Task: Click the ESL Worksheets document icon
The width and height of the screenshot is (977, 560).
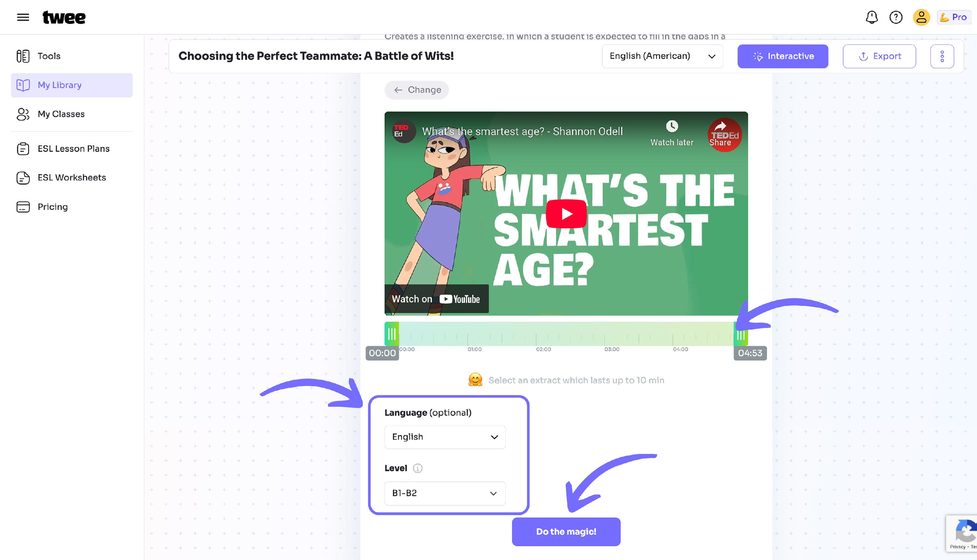Action: click(x=23, y=178)
